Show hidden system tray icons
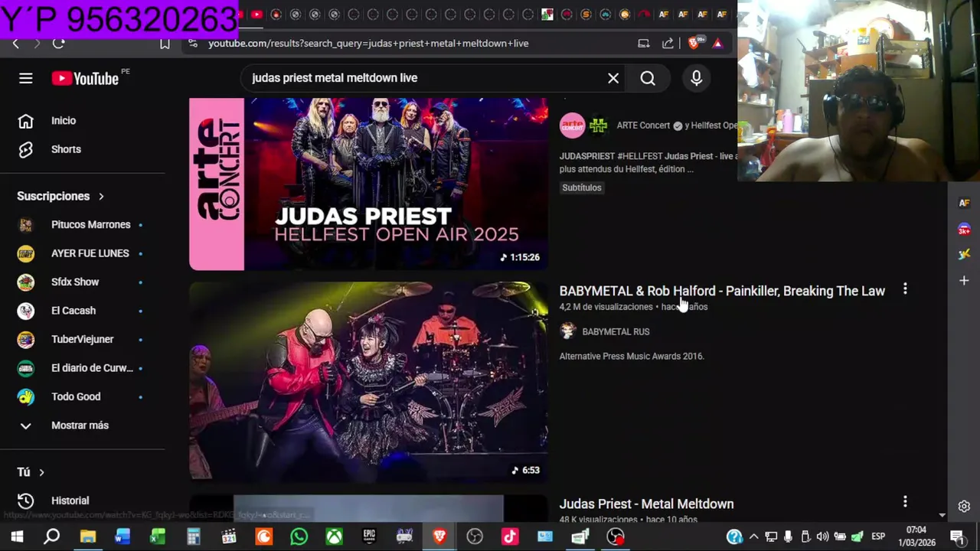 754,536
